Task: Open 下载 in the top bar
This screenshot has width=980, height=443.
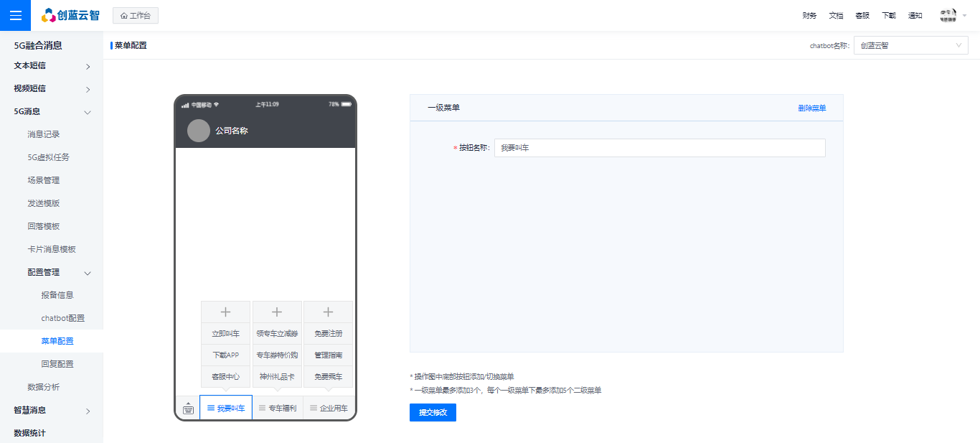Action: click(889, 16)
